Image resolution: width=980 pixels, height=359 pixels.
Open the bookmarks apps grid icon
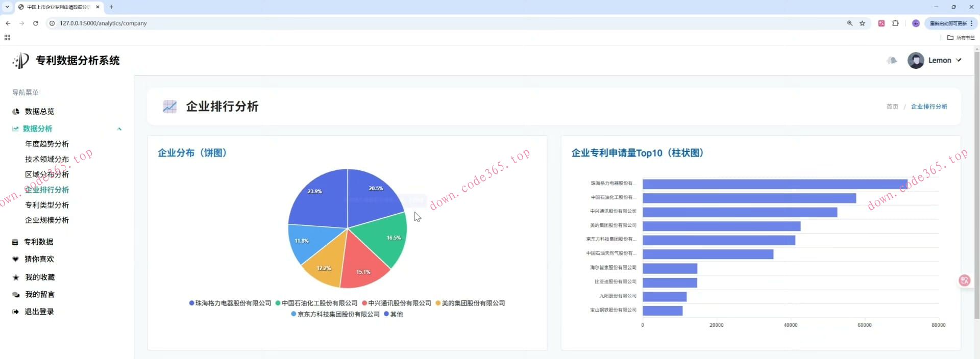7,37
